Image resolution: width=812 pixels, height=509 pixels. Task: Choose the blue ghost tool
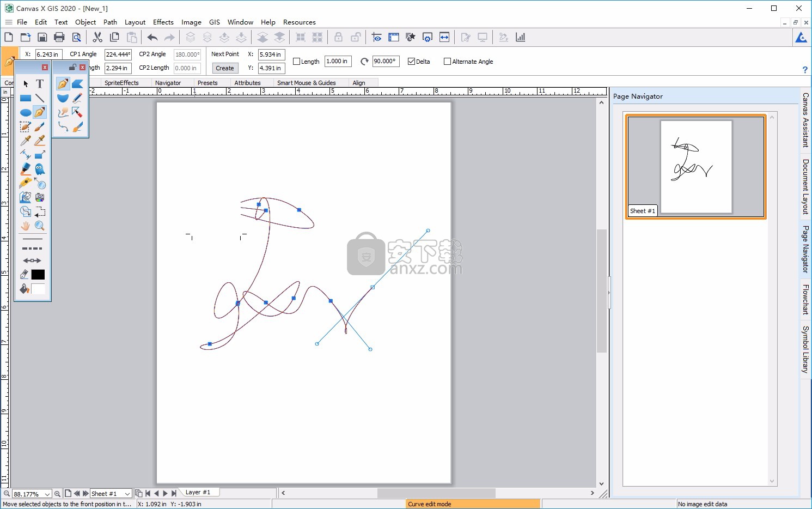click(x=40, y=169)
